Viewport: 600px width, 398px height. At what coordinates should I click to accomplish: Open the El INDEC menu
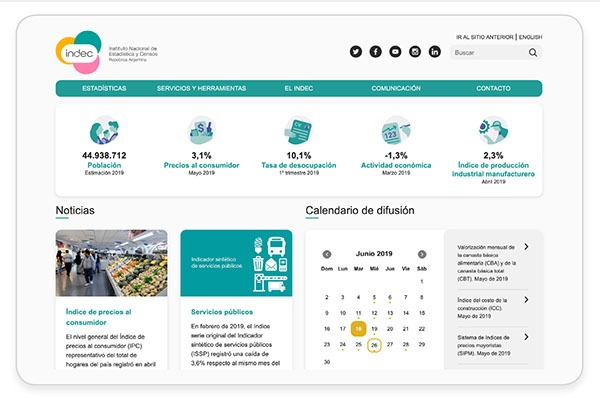299,88
